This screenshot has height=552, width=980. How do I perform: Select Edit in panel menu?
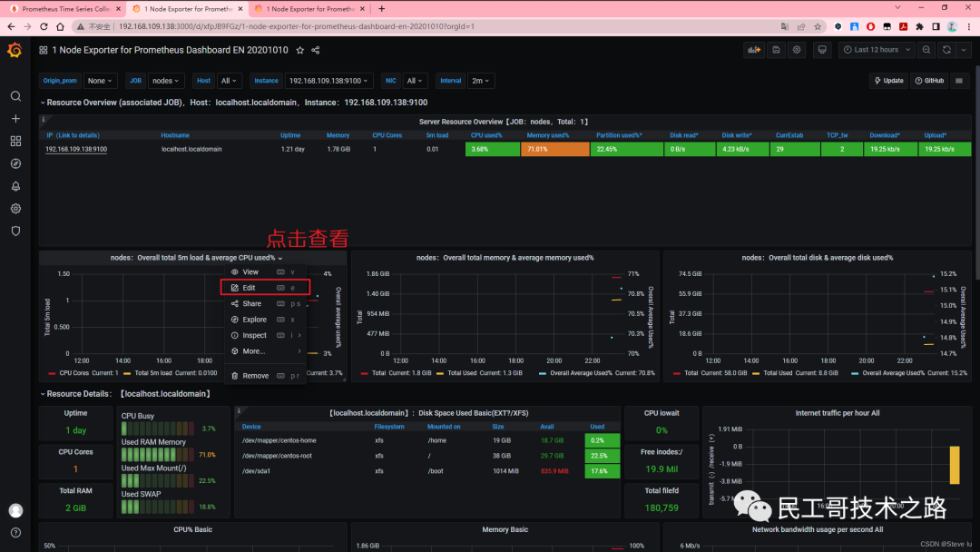(x=266, y=288)
